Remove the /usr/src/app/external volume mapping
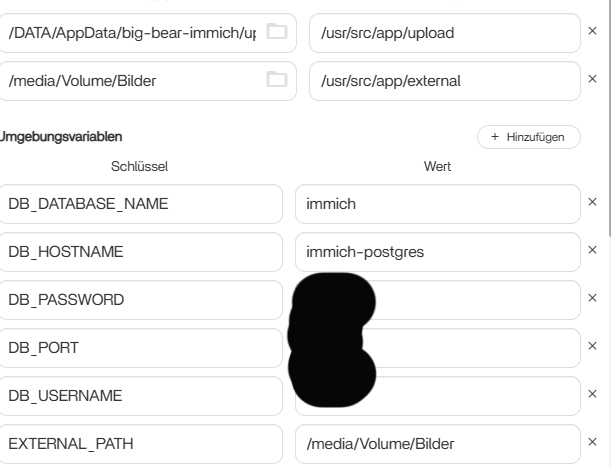This screenshot has width=611, height=467. pyautogui.click(x=592, y=80)
